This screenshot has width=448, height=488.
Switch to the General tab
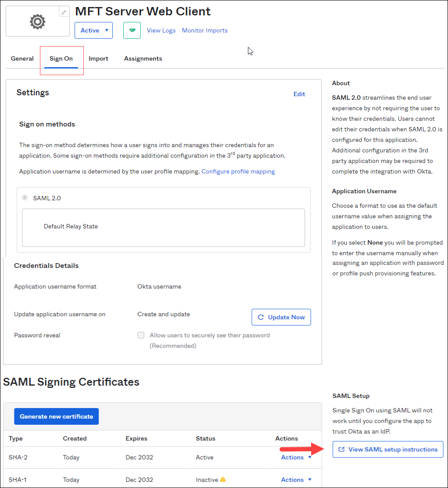[x=22, y=58]
